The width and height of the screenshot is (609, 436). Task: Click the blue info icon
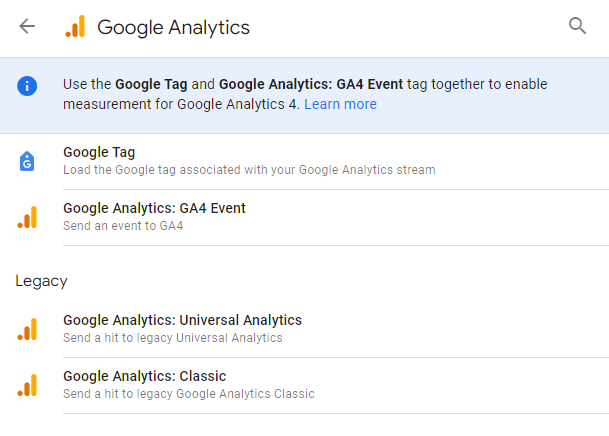point(27,86)
